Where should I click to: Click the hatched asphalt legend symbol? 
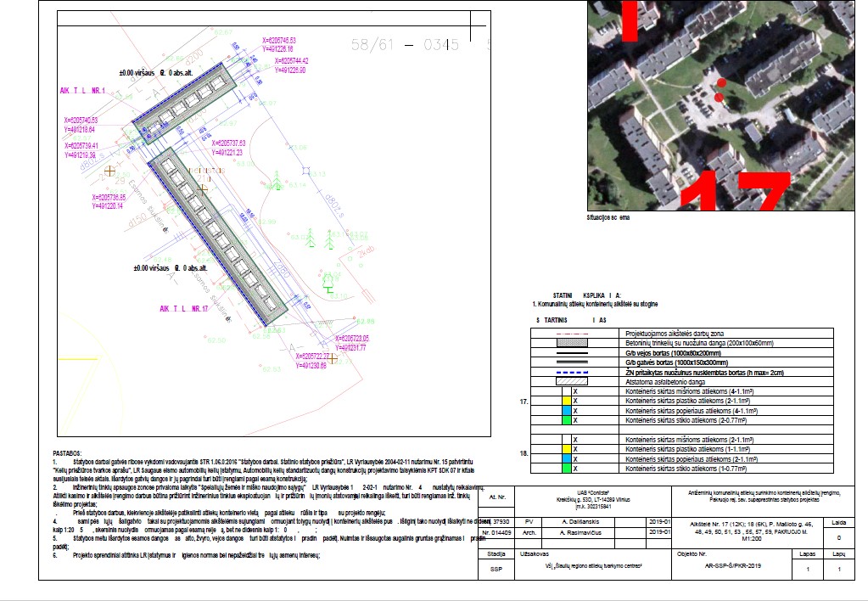click(572, 382)
